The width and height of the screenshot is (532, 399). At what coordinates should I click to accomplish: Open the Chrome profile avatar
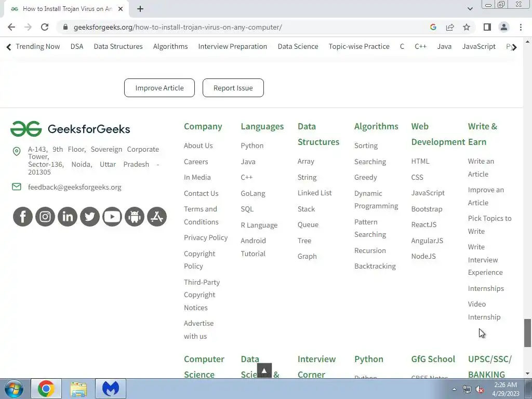tap(504, 27)
